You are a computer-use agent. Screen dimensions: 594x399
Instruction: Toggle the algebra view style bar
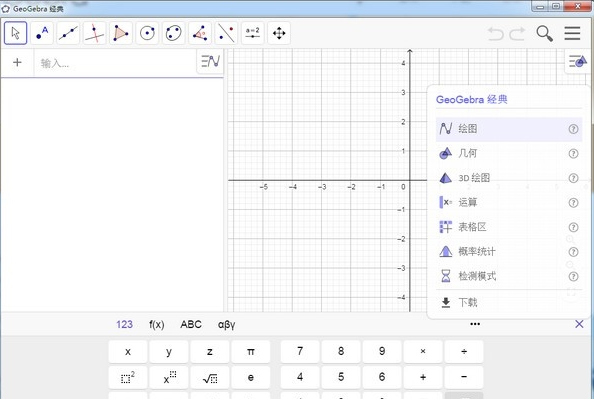pyautogui.click(x=210, y=61)
